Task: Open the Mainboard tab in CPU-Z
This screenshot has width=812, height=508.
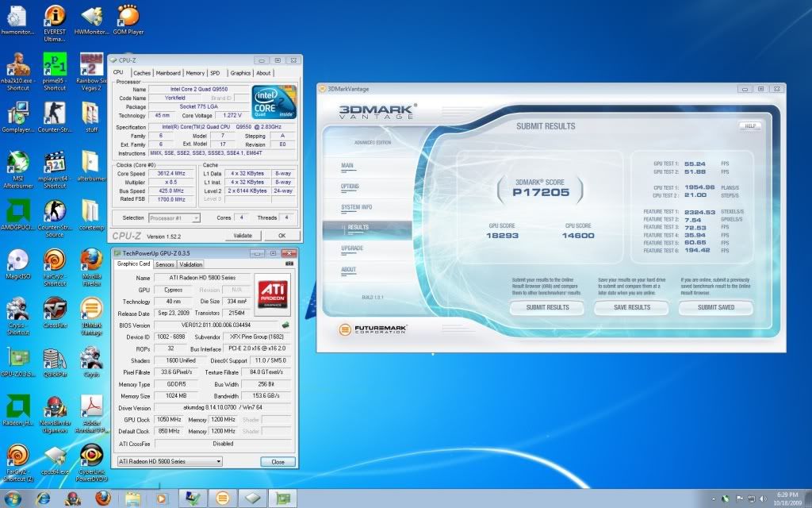Action: click(x=168, y=73)
